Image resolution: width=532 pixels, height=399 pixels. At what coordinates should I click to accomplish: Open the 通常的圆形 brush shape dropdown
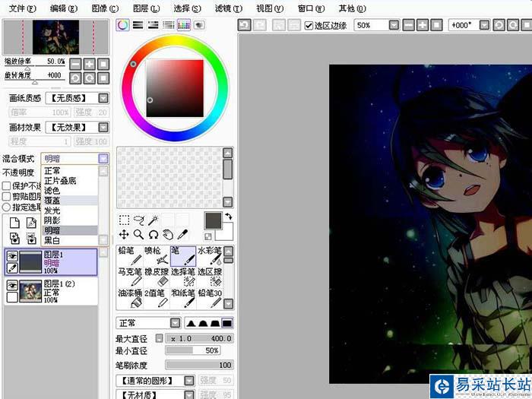pyautogui.click(x=189, y=381)
